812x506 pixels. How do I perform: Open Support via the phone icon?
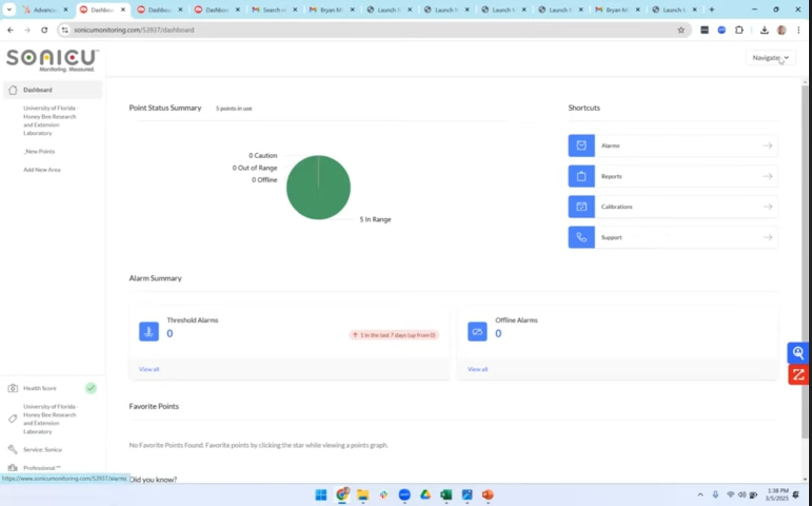pyautogui.click(x=581, y=237)
